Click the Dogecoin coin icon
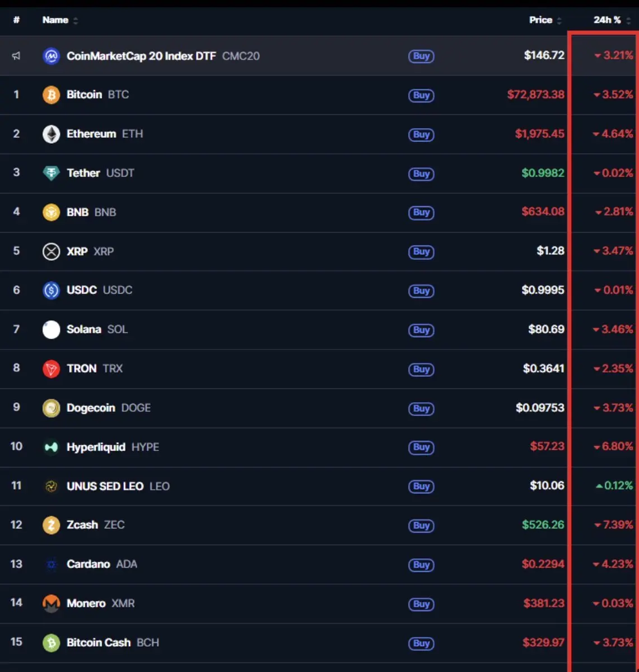The height and width of the screenshot is (672, 639). 51,408
